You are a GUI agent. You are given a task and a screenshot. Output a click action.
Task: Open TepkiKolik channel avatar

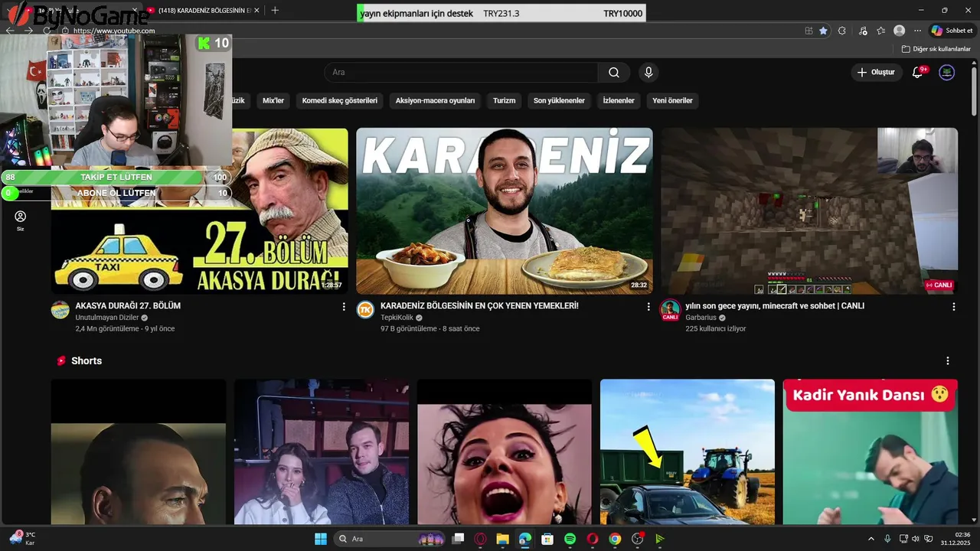[x=365, y=309]
